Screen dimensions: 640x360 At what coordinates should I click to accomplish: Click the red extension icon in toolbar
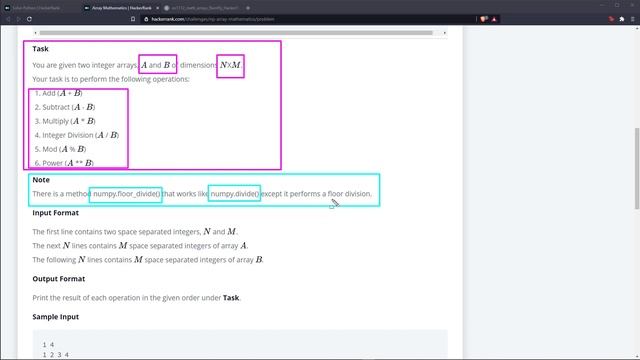611,19
